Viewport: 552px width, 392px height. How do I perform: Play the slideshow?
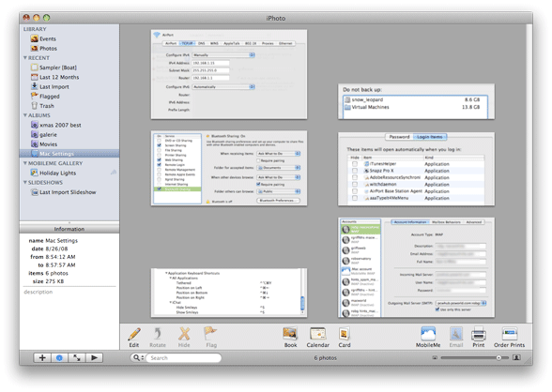[94, 357]
